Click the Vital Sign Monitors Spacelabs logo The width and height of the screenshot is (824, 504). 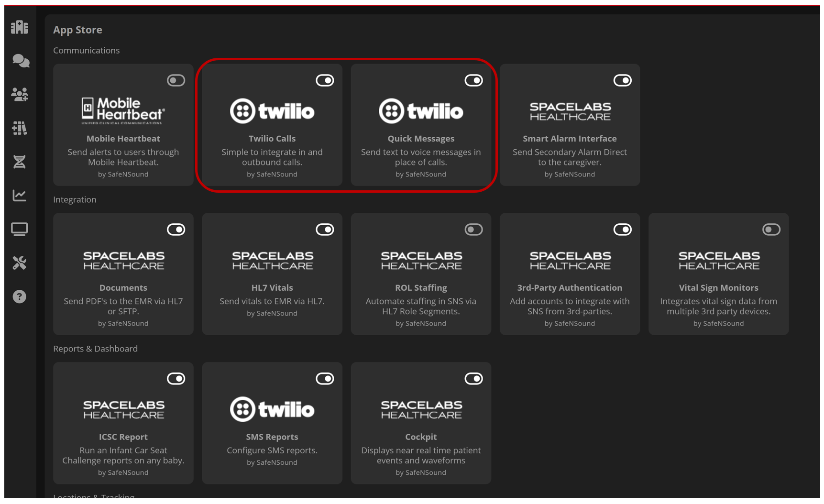[719, 261]
